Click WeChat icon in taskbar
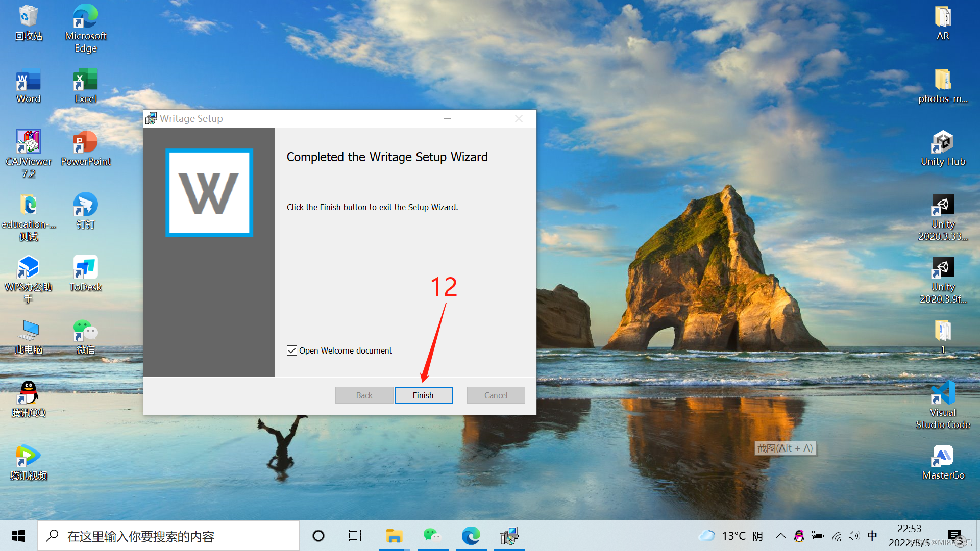 tap(432, 536)
